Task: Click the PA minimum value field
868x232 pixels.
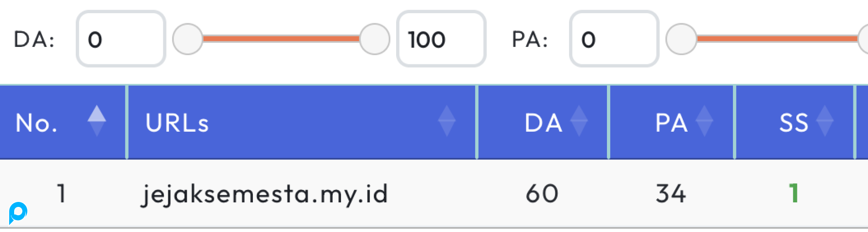Action: (x=614, y=39)
